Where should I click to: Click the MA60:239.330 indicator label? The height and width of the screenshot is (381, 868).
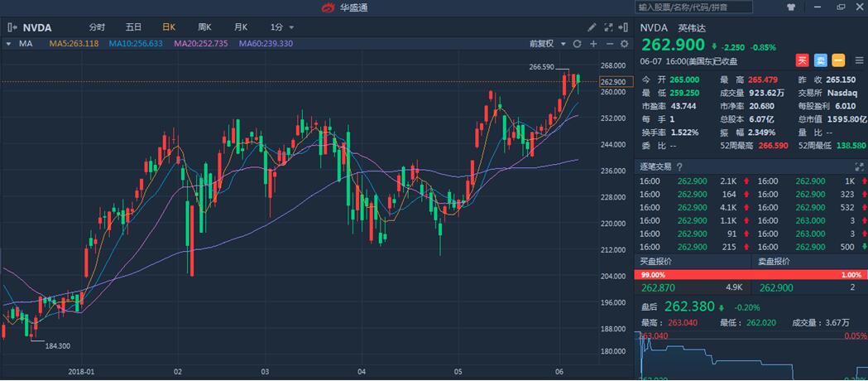pos(266,44)
